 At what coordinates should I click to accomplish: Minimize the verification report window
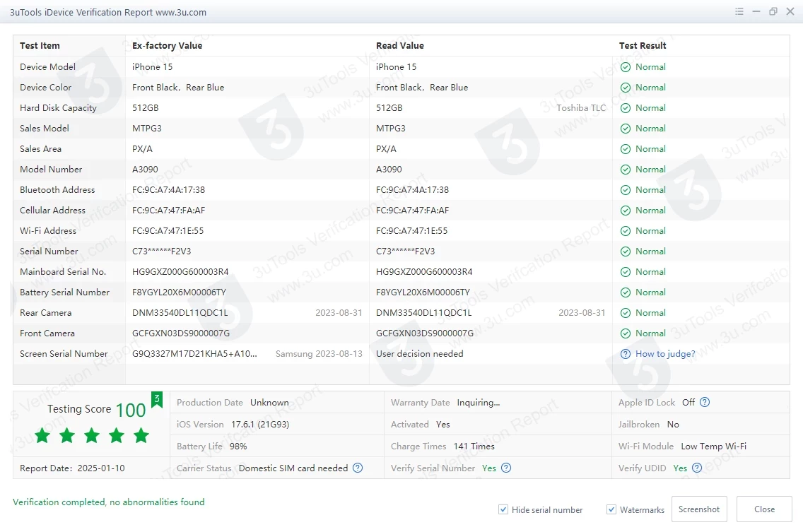point(756,11)
